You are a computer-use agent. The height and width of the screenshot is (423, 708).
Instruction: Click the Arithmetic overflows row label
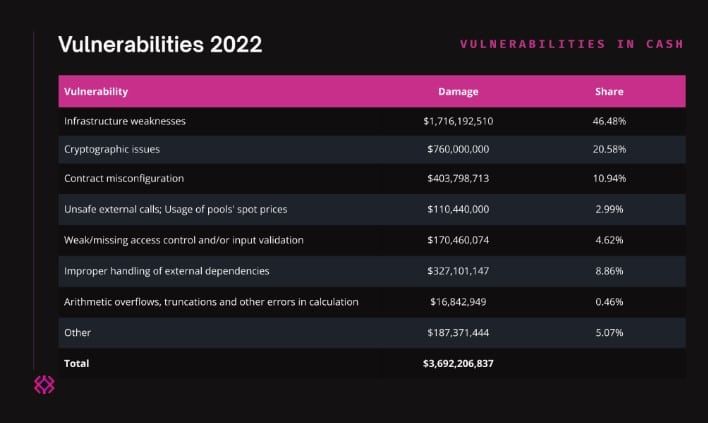[x=211, y=302]
